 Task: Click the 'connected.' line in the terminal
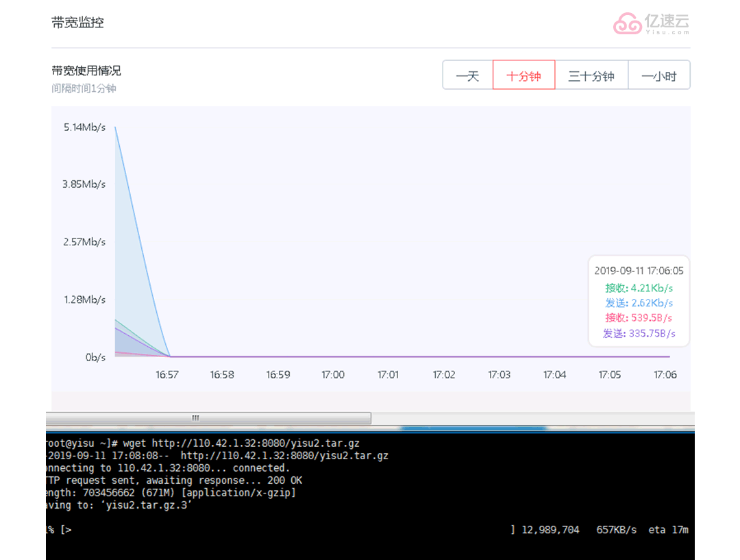tap(168, 468)
